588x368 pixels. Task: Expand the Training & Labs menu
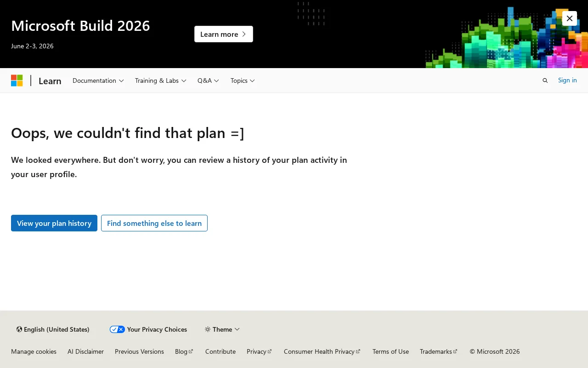click(x=161, y=80)
